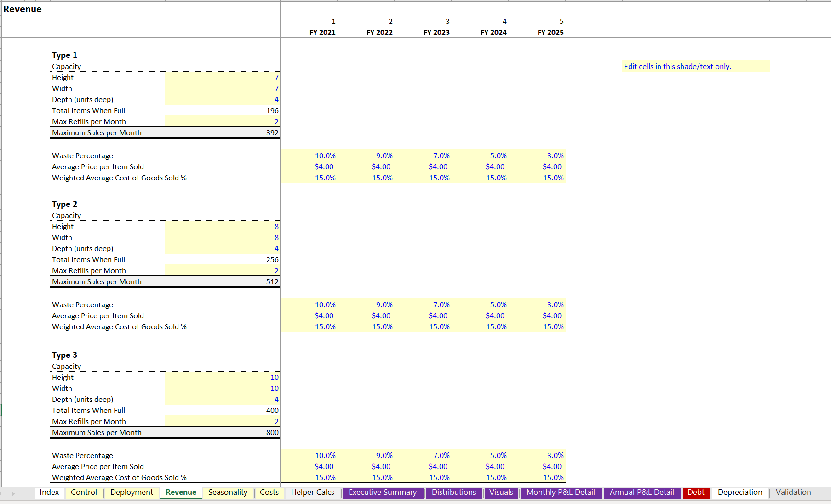The image size is (831, 504).
Task: Click Type 2 Max Refills per Month cell
Action: [x=222, y=270]
